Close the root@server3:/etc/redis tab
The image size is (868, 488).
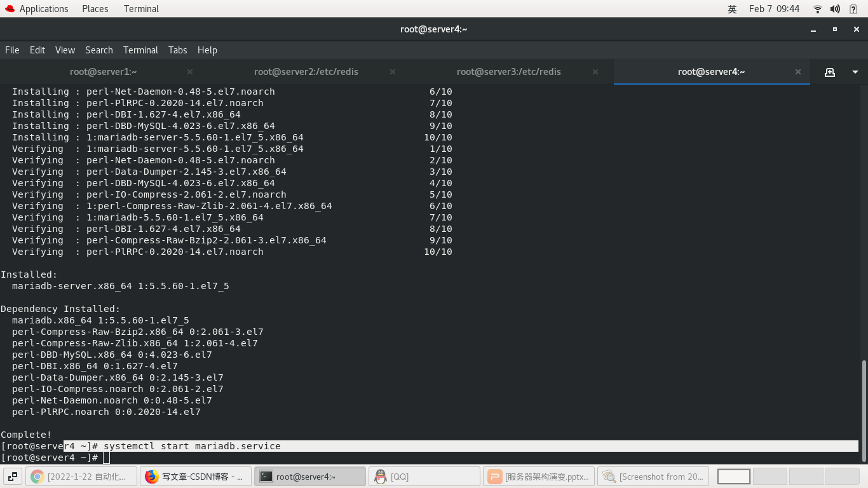tap(595, 71)
